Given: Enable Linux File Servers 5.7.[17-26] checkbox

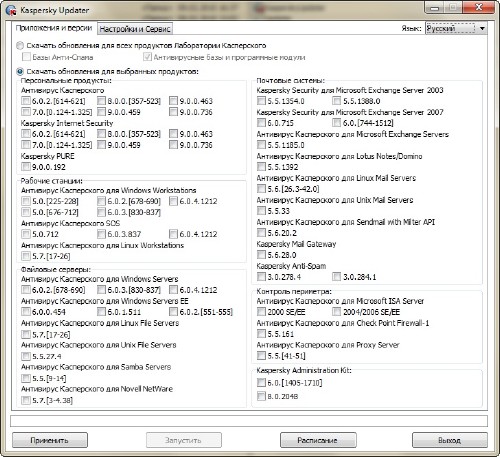Looking at the screenshot, I should [26, 334].
